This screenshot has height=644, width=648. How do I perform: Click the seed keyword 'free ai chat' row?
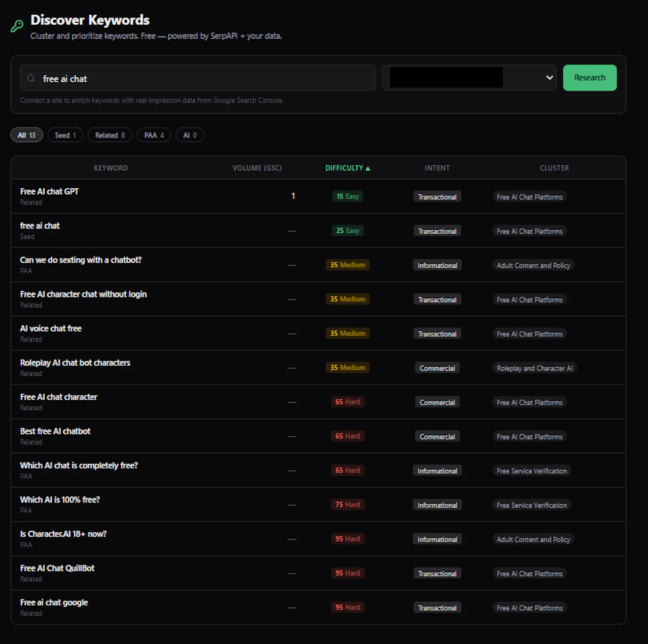coord(318,231)
